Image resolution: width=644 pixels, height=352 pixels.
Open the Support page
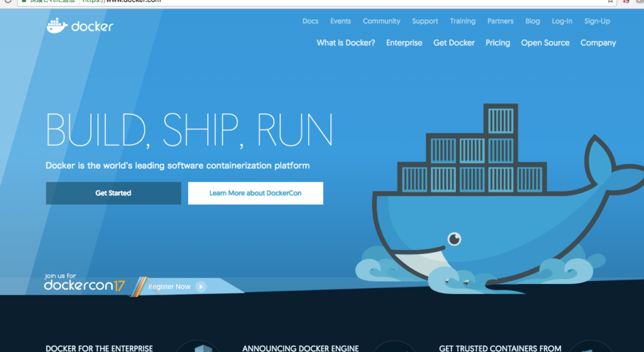coord(425,21)
